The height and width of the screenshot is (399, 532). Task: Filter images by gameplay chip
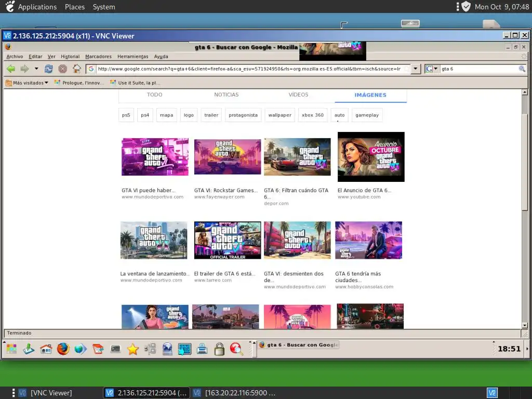(367, 115)
